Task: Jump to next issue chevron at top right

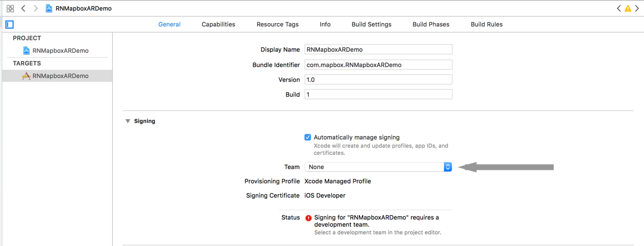Action: [x=637, y=9]
